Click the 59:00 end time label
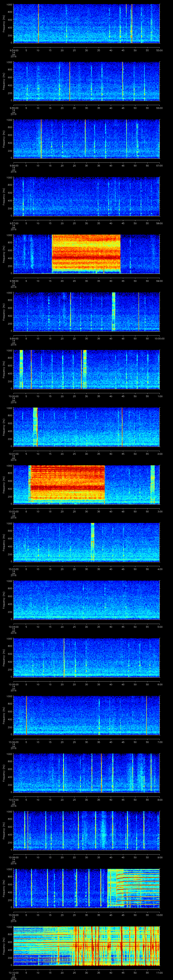The width and height of the screenshot is (173, 980). pyautogui.click(x=160, y=281)
